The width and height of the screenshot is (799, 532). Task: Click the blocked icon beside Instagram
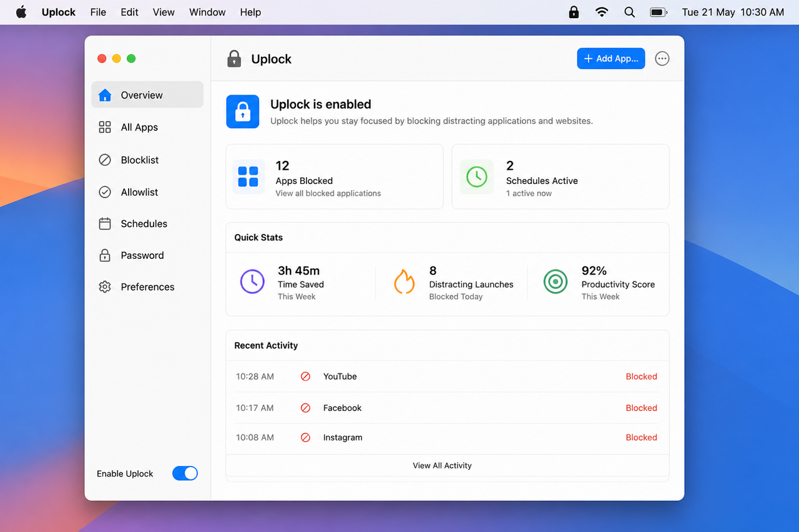coord(305,438)
